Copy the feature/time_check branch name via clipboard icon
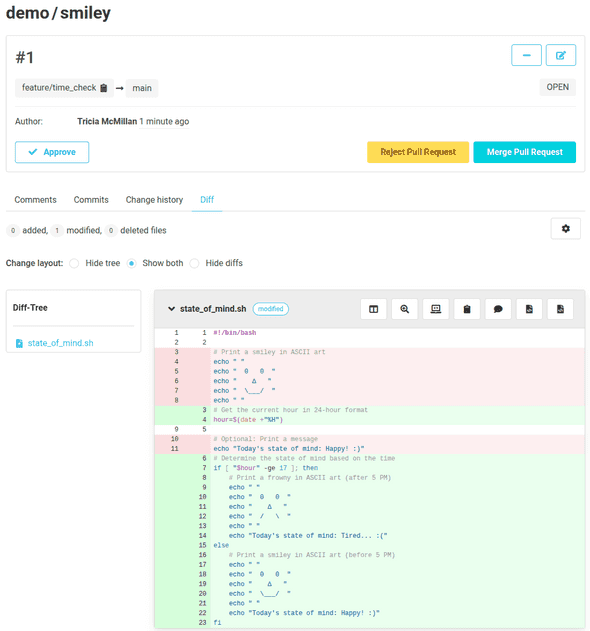 click(104, 88)
